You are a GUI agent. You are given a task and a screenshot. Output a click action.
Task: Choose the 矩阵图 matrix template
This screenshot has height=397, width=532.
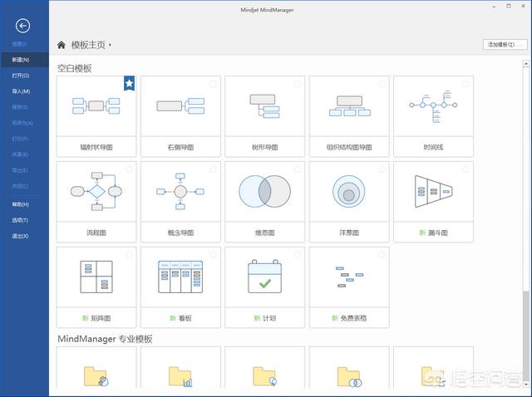(96, 287)
